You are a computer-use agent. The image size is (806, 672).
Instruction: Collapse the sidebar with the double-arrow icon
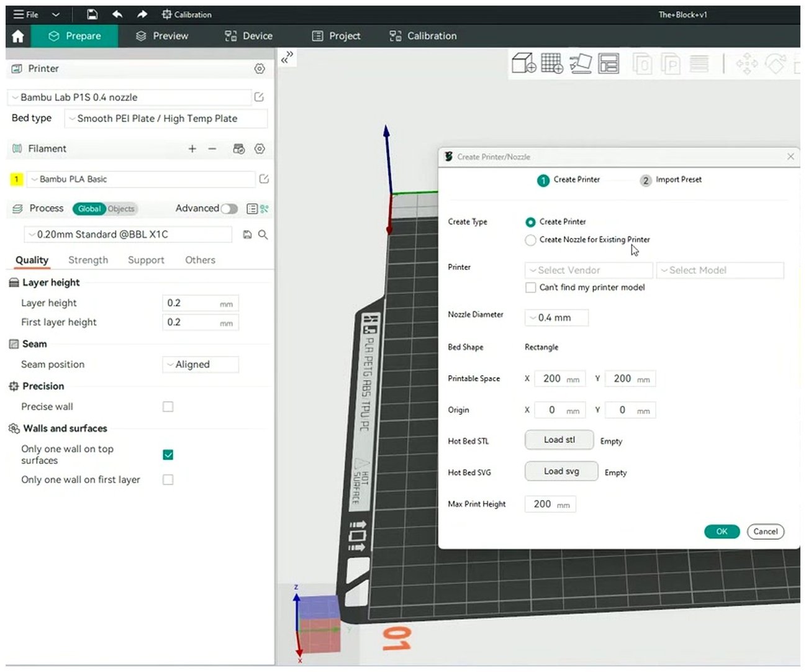(287, 58)
